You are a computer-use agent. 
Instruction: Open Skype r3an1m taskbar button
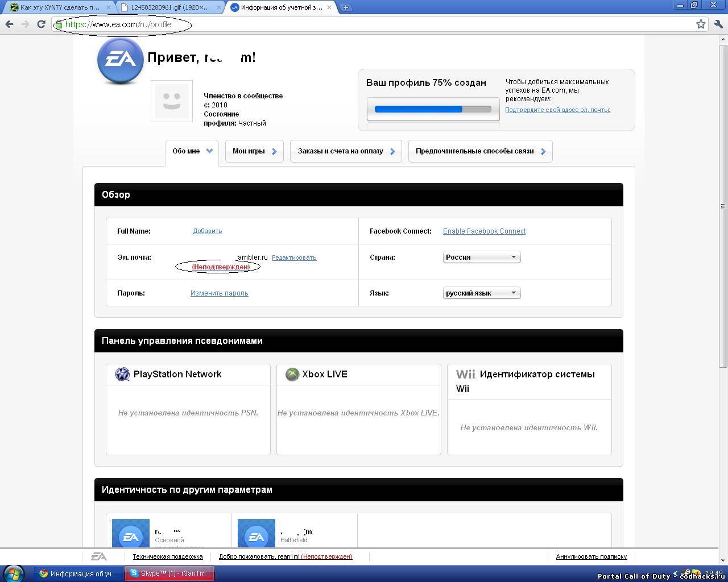169,573
